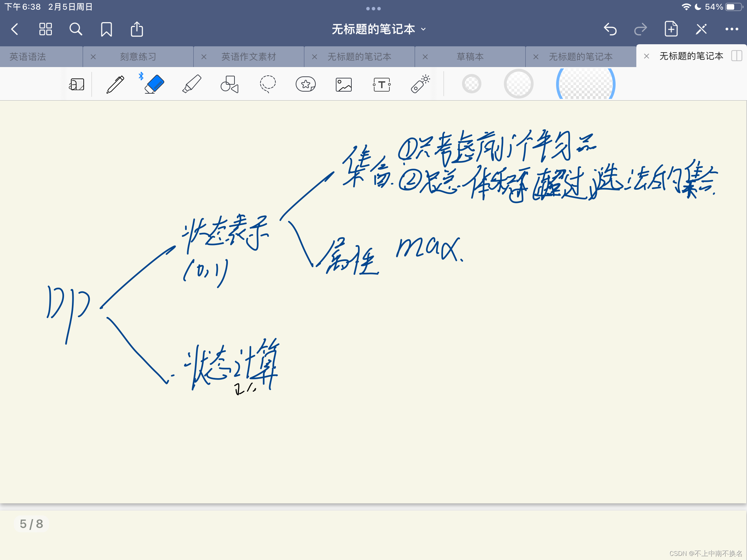747x560 pixels.
Task: Select the Text box tool
Action: click(x=382, y=84)
